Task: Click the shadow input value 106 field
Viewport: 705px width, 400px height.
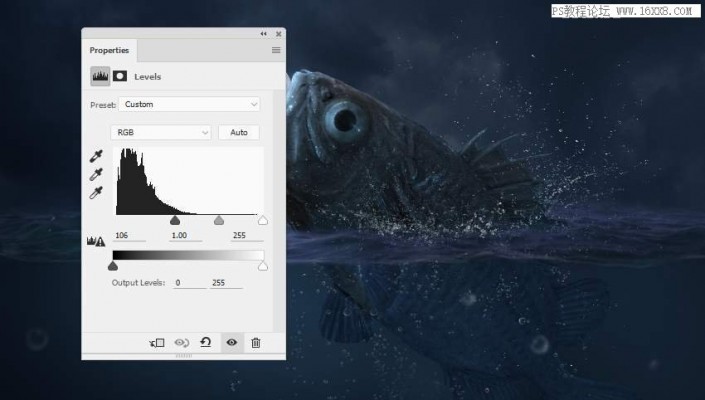Action: (129, 236)
